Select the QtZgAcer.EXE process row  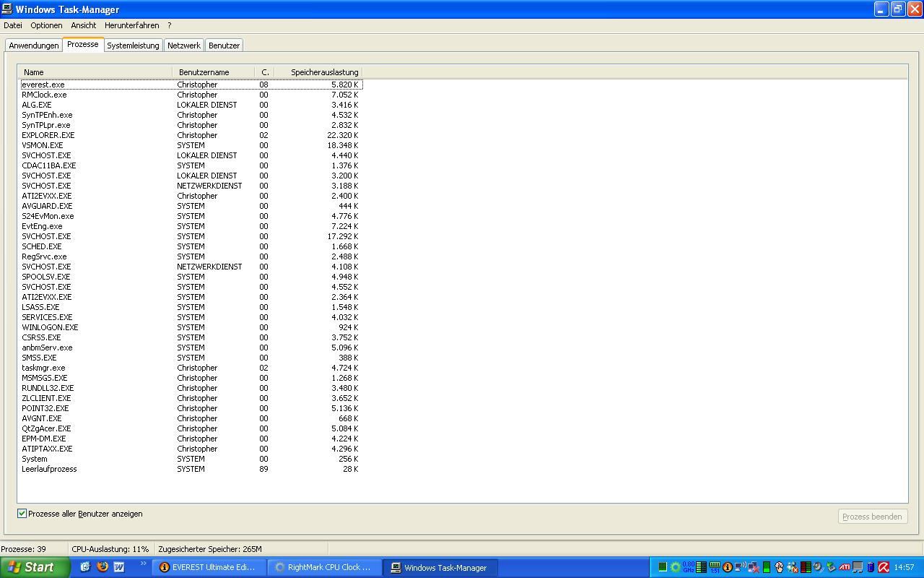pos(191,428)
